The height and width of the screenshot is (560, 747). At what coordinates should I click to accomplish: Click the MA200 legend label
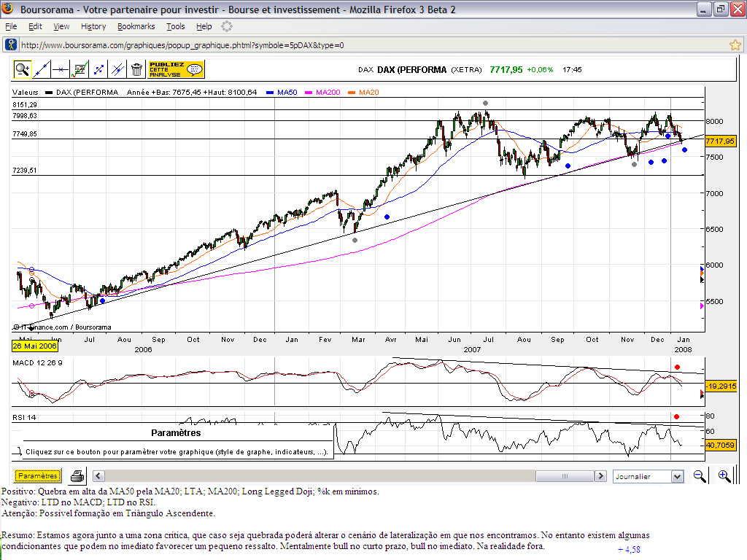click(328, 93)
